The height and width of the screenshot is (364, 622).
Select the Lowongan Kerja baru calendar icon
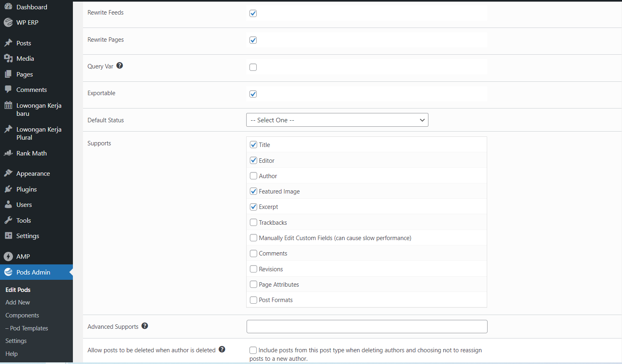pyautogui.click(x=8, y=105)
